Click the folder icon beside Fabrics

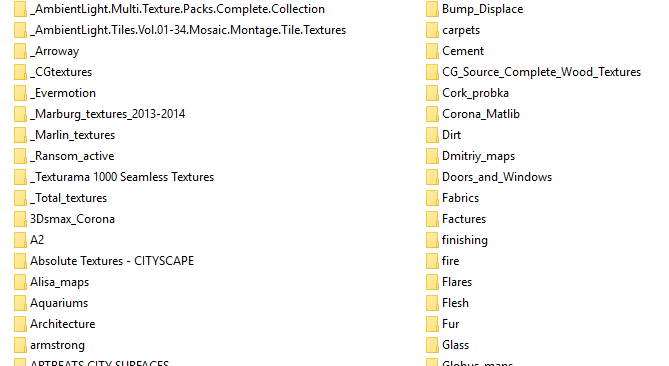click(432, 198)
